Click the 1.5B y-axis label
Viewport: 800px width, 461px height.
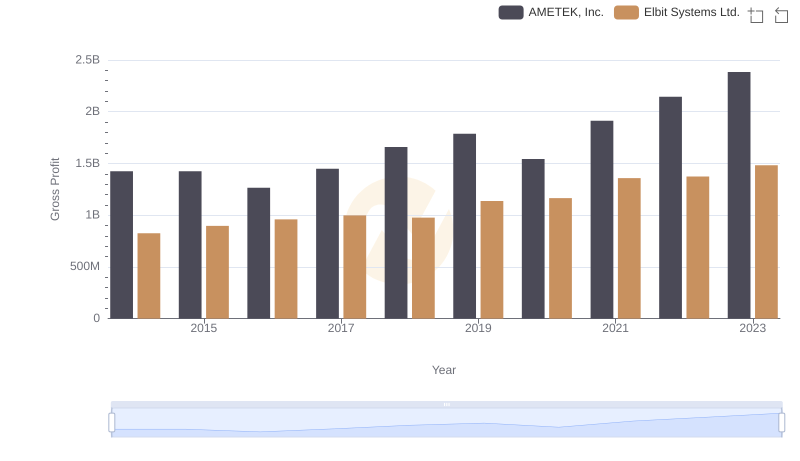[x=88, y=163]
